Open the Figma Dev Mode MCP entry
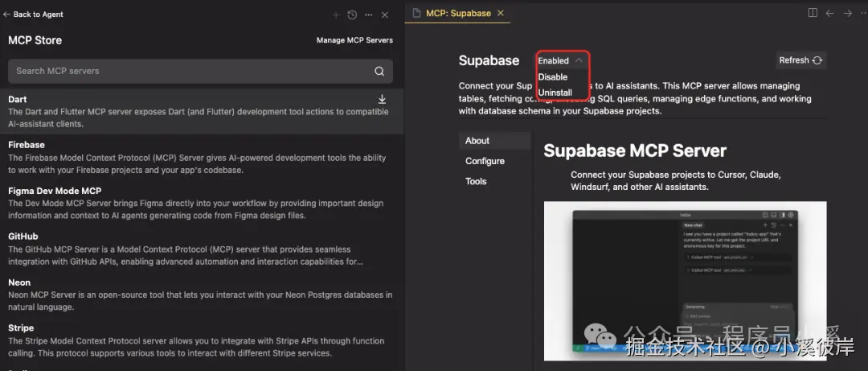Screen dimensions: 868x371 pyautogui.click(x=202, y=203)
